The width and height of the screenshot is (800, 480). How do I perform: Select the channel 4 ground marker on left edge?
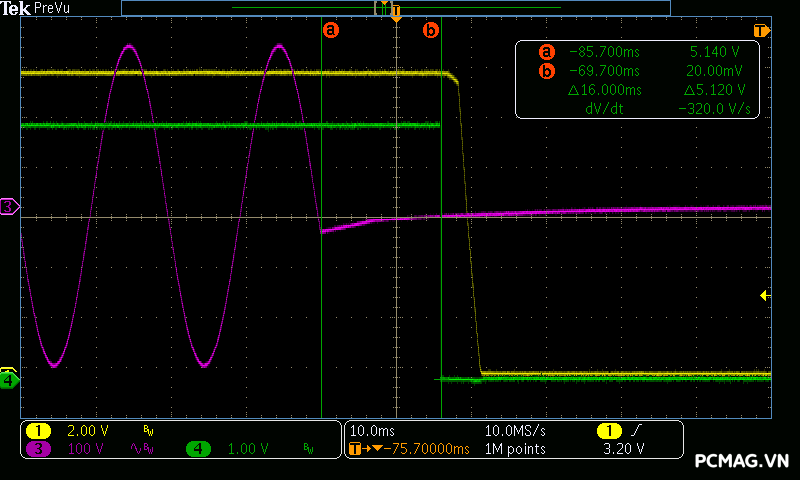click(9, 380)
